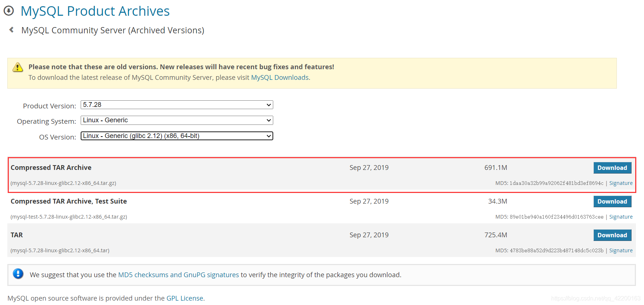This screenshot has width=644, height=305.
Task: Click the Compressed TAR Archive title text
Action: 51,168
